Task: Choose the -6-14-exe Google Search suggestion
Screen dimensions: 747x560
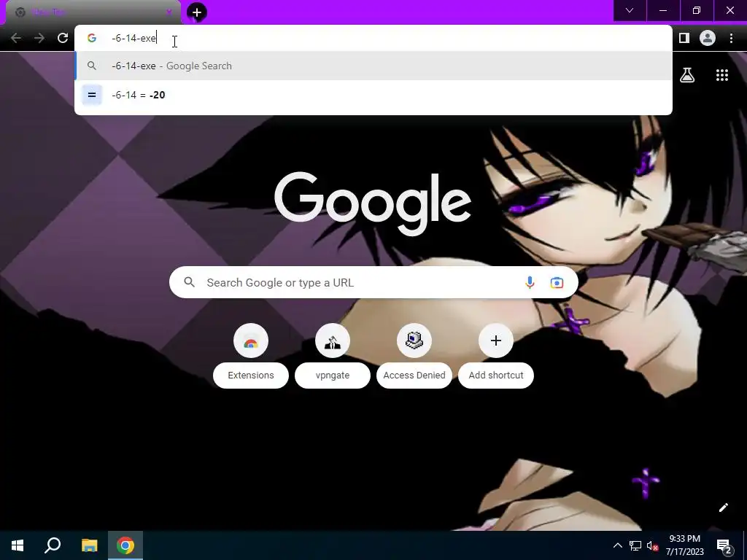Action: click(373, 66)
